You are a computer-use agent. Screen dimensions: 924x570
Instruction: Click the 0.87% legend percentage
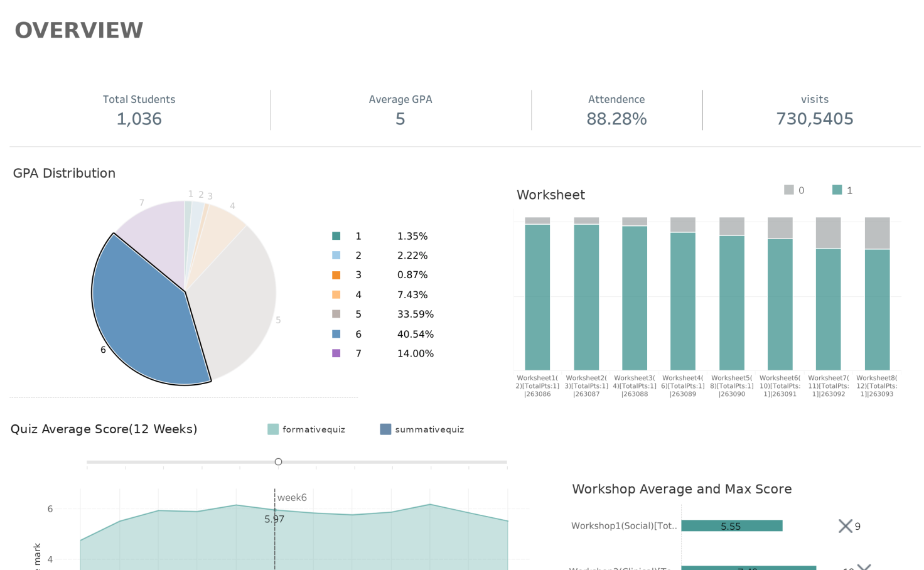(x=412, y=275)
